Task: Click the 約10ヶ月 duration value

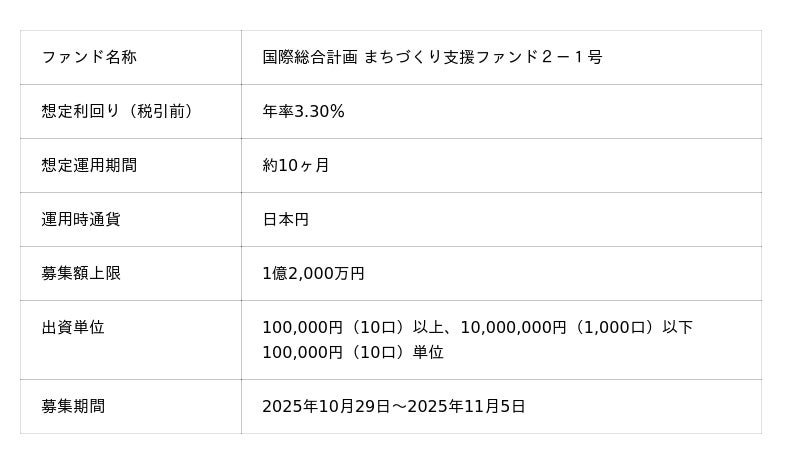Action: 295,165
